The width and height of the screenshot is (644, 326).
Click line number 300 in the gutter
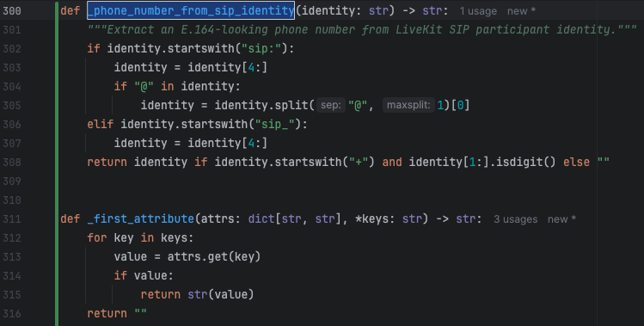coord(12,10)
